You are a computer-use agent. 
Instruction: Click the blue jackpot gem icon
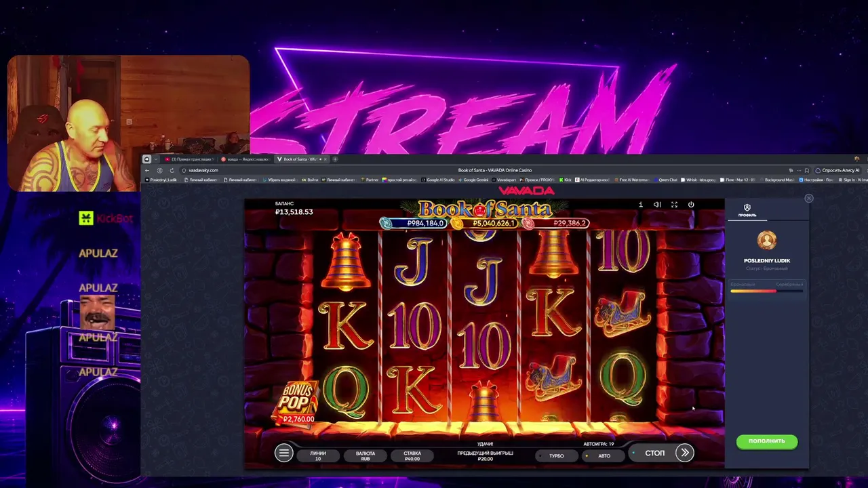point(386,223)
